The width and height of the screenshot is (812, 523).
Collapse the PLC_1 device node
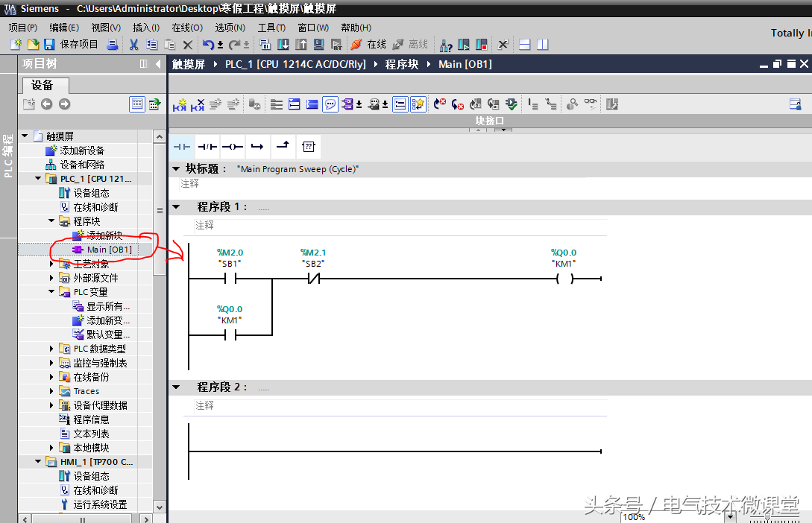point(38,179)
